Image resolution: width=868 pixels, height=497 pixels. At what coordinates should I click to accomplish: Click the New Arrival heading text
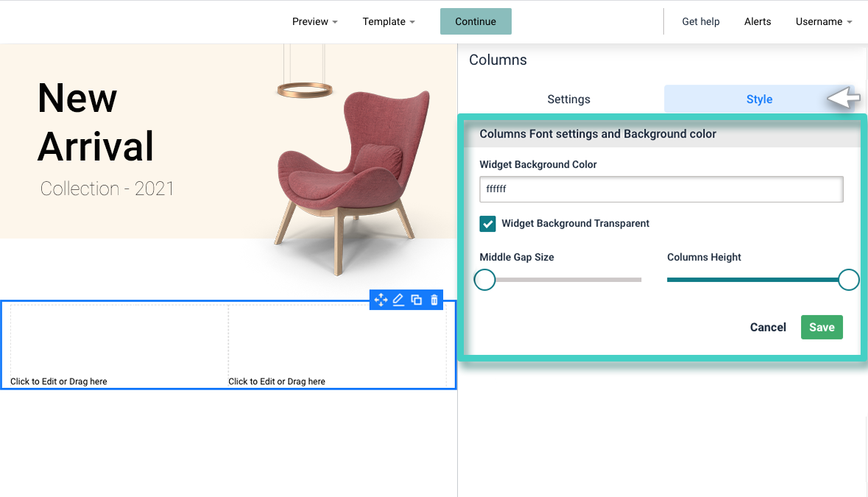[x=95, y=121]
